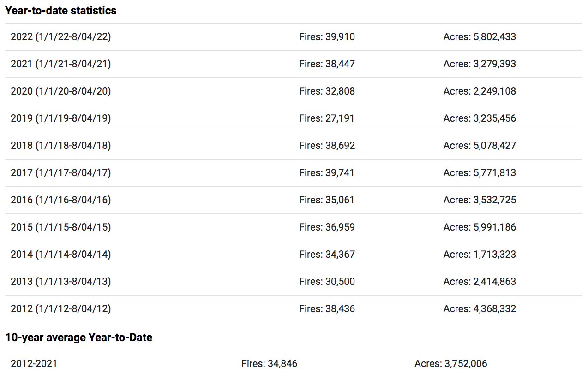Click the 2018 (1/1/18-8/04/18) row label
This screenshot has height=379, width=588.
tap(61, 146)
